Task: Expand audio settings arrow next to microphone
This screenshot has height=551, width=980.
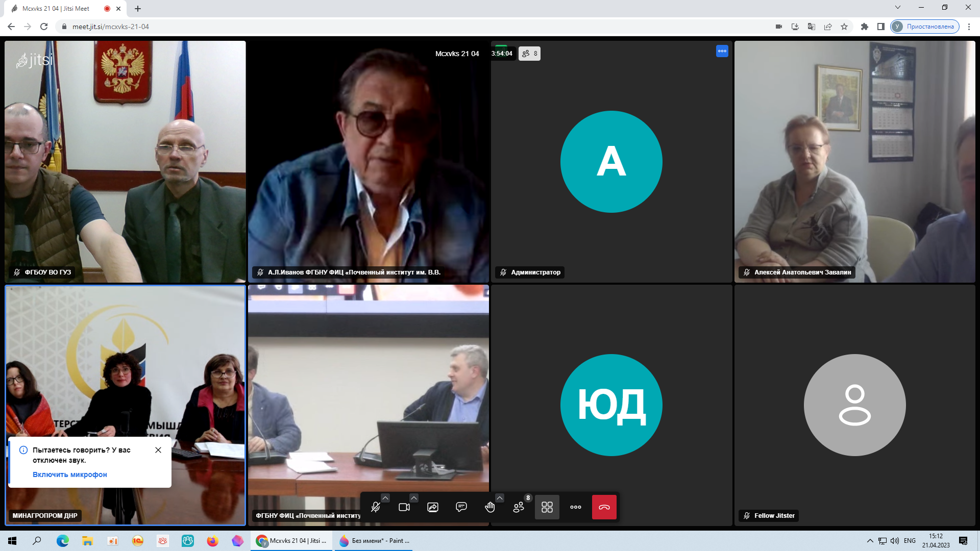Action: pos(385,498)
